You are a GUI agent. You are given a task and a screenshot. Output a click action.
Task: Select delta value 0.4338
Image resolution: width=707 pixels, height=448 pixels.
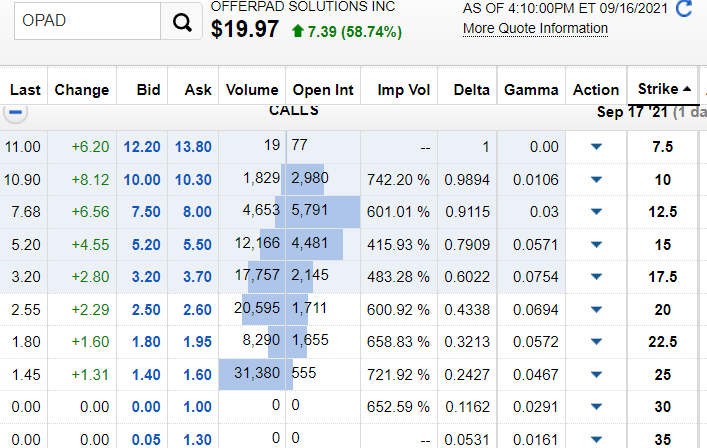[x=467, y=310]
